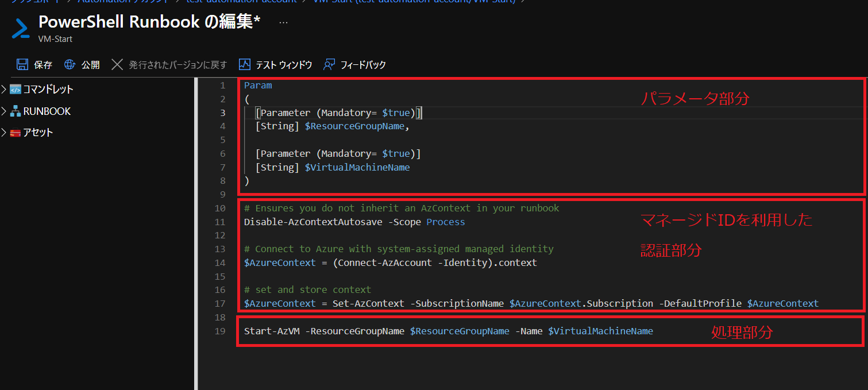Click the divider between tree and editor
Viewport: 868px width, 390px height.
(196, 230)
